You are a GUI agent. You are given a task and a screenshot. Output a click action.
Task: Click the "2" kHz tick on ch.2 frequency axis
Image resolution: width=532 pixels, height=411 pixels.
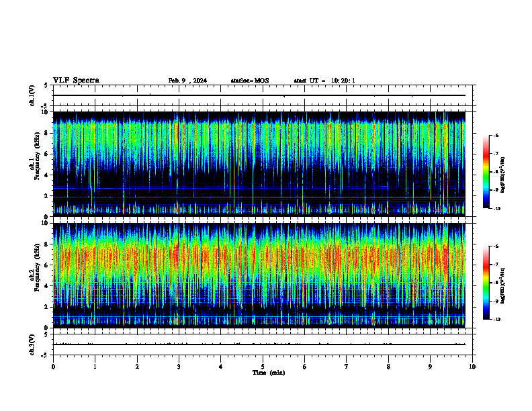coord(46,307)
